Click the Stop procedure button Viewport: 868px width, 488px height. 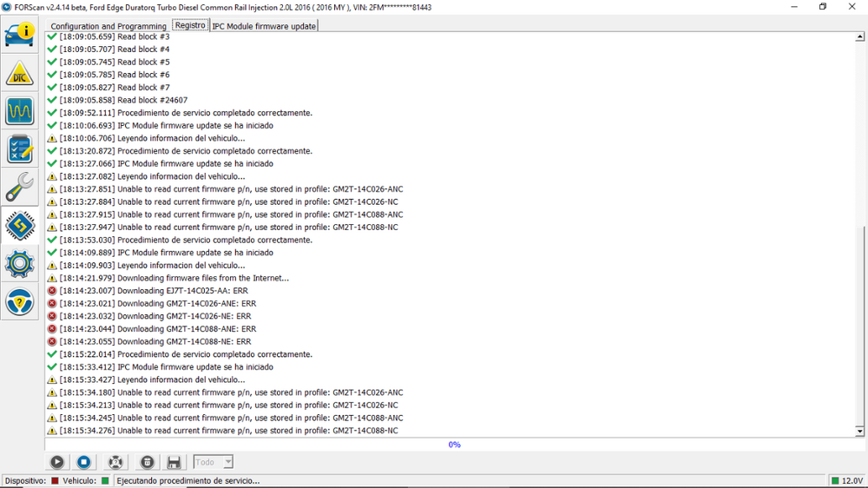(x=83, y=462)
